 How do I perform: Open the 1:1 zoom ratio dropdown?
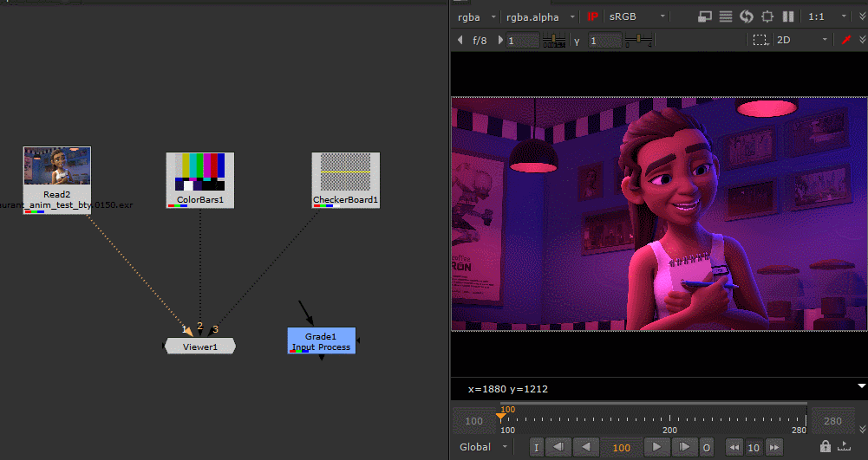[x=826, y=17]
